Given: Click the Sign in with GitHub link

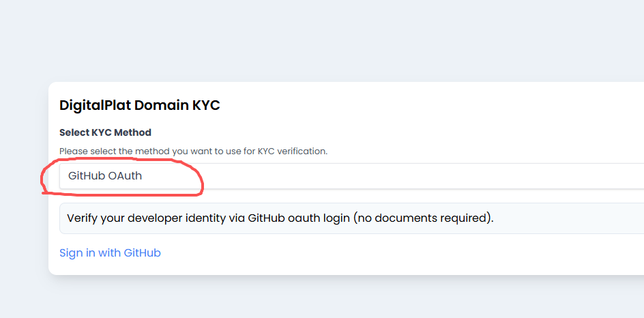Looking at the screenshot, I should 110,253.
